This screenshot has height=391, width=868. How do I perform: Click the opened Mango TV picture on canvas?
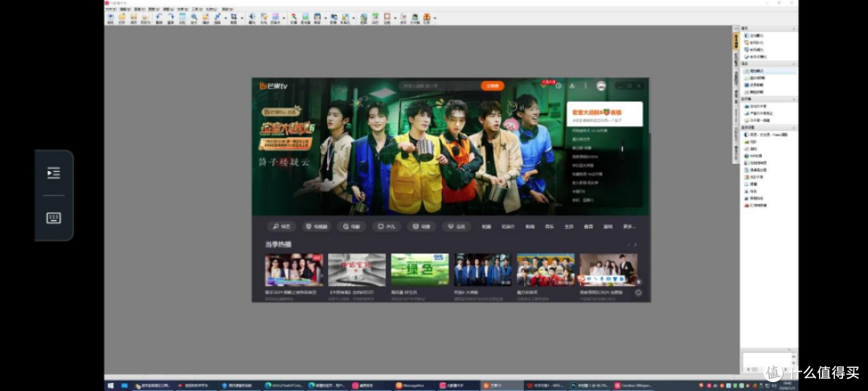pyautogui.click(x=451, y=189)
